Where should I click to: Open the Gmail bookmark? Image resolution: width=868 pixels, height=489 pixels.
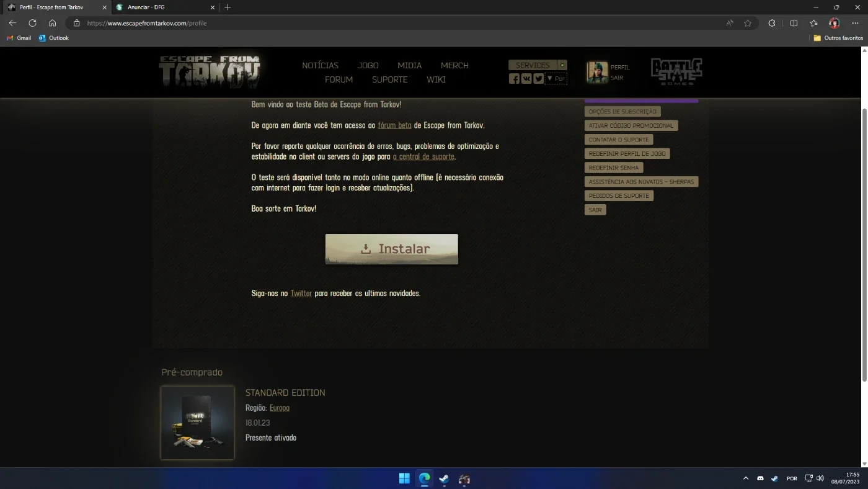point(19,38)
